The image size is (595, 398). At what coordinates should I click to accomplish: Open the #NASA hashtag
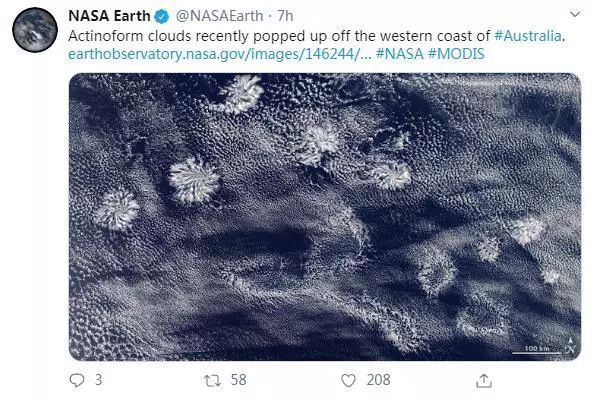400,54
